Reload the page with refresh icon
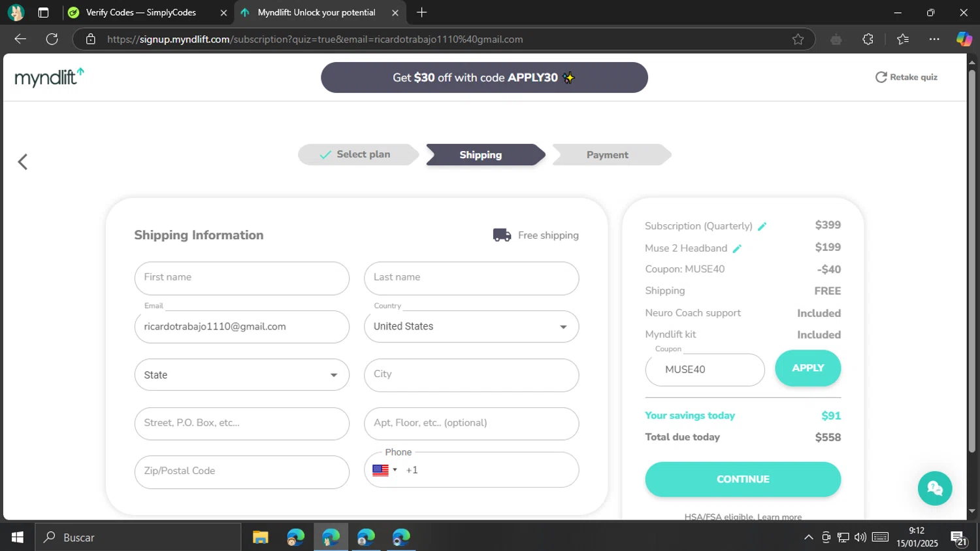The height and width of the screenshot is (551, 980). tap(52, 39)
